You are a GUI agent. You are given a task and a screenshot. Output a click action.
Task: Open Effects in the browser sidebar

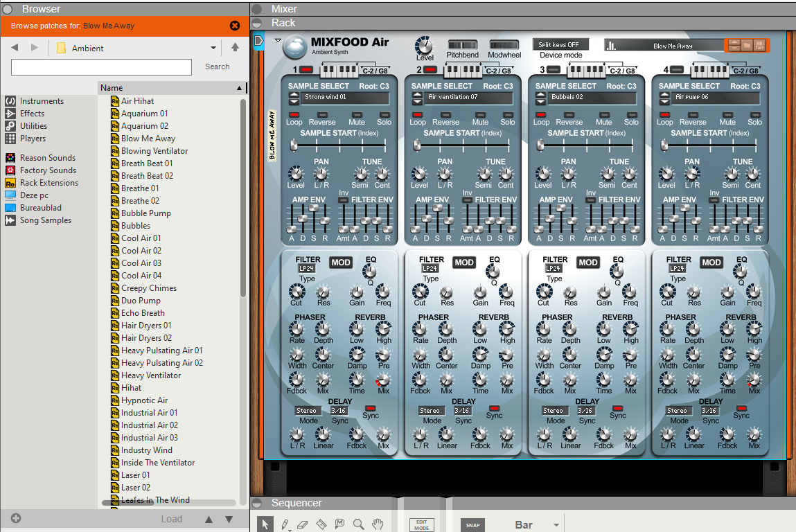click(32, 114)
